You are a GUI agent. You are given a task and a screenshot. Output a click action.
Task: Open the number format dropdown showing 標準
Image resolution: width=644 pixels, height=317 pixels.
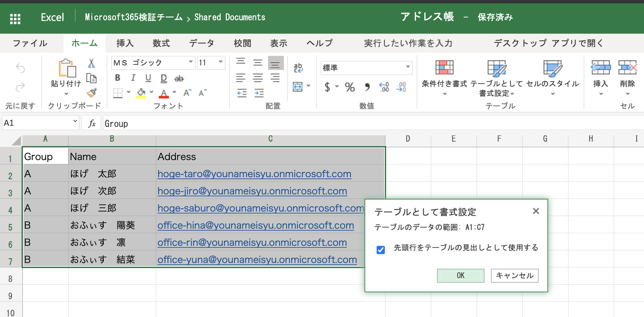point(408,67)
